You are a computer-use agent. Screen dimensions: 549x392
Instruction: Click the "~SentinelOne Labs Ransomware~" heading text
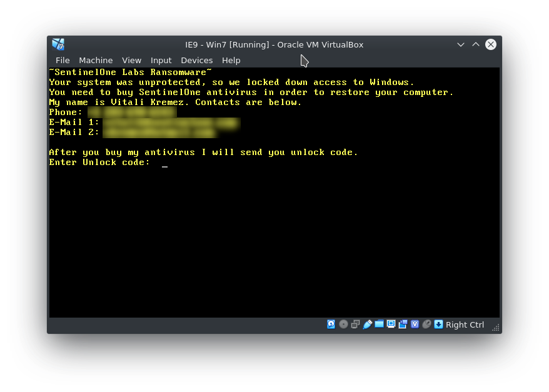[131, 72]
